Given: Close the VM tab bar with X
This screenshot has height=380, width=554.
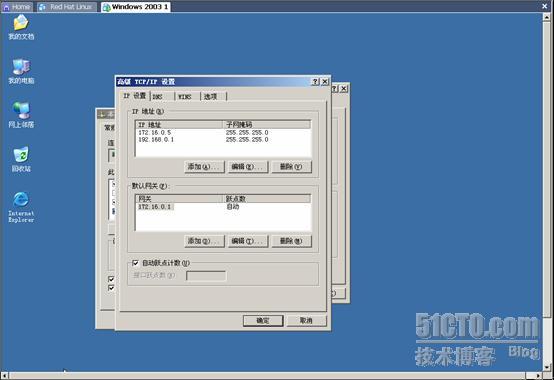Looking at the screenshot, I should (x=545, y=6).
